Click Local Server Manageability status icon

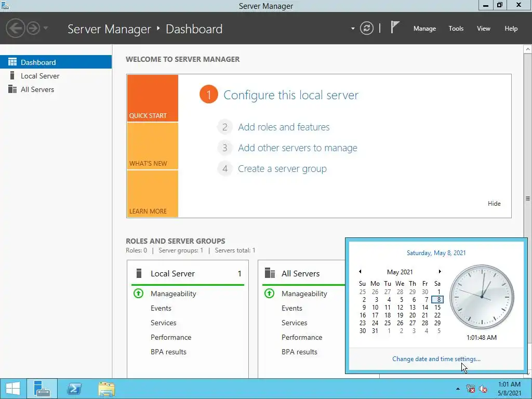(x=138, y=293)
